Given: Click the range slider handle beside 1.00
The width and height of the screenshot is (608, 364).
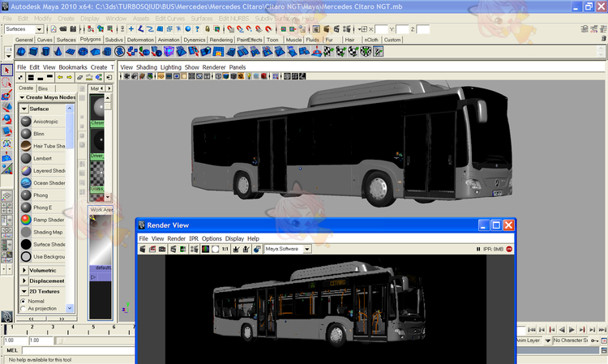Looking at the screenshot, I should 59,340.
